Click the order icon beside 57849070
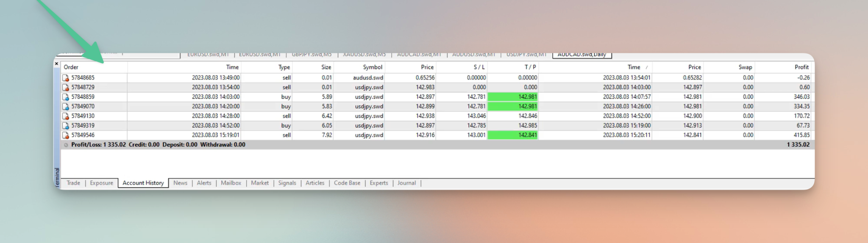This screenshot has height=243, width=868. (66, 106)
